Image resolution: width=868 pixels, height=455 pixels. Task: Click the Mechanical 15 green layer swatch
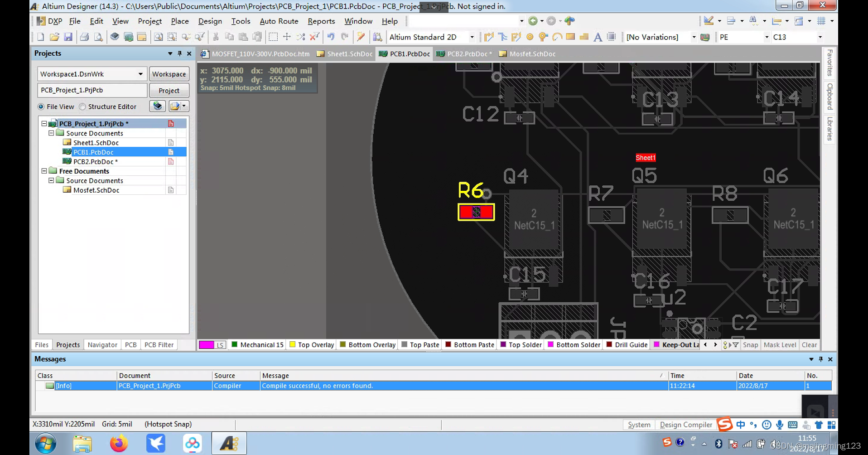coord(235,344)
